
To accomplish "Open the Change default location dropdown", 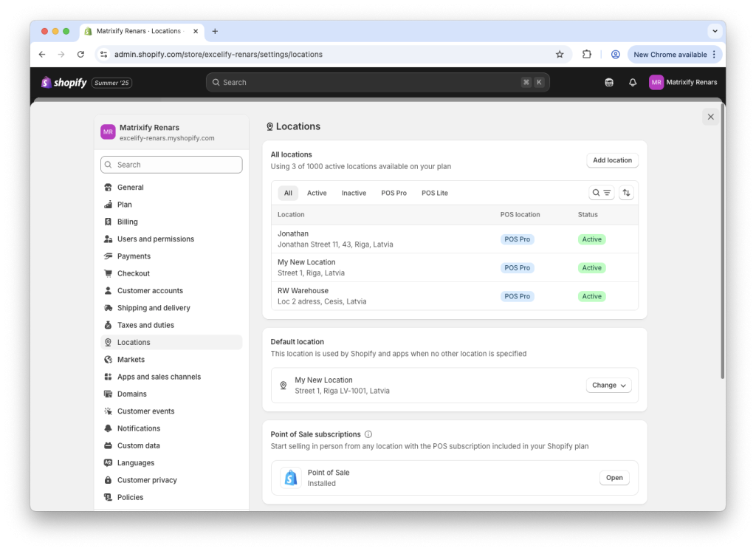I will tap(608, 385).
